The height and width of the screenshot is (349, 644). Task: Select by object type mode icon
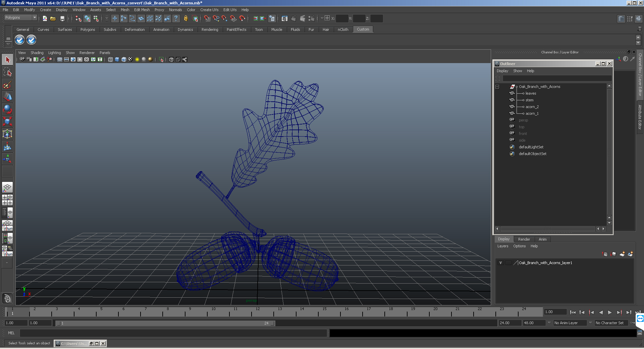[x=87, y=18]
